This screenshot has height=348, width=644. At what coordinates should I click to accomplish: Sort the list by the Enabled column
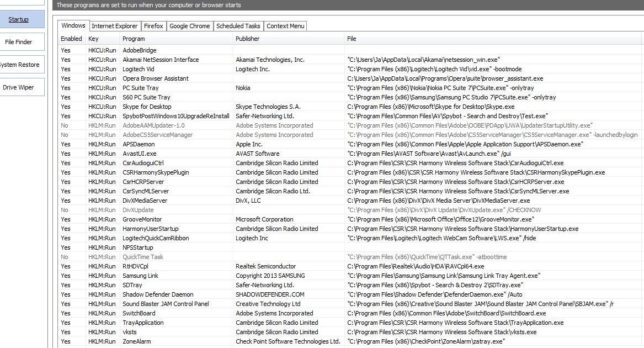coord(72,39)
